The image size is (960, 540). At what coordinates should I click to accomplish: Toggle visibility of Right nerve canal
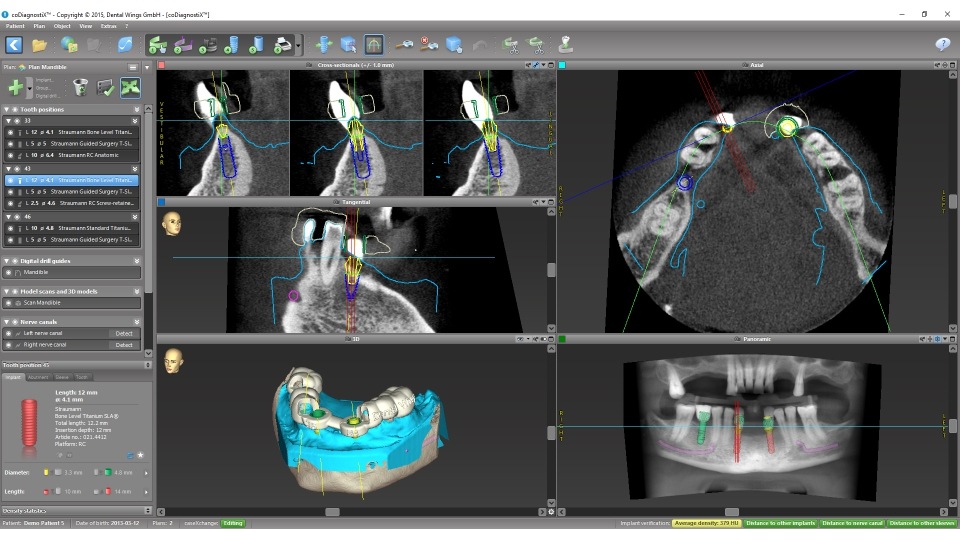pyautogui.click(x=9, y=345)
